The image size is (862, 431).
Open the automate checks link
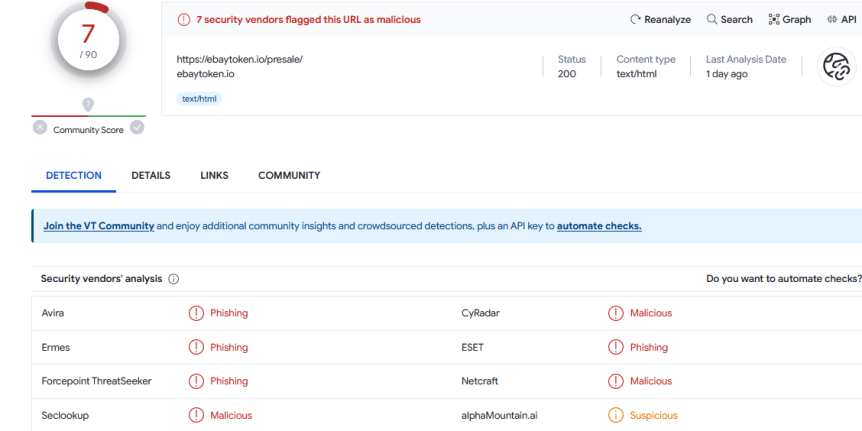click(599, 226)
